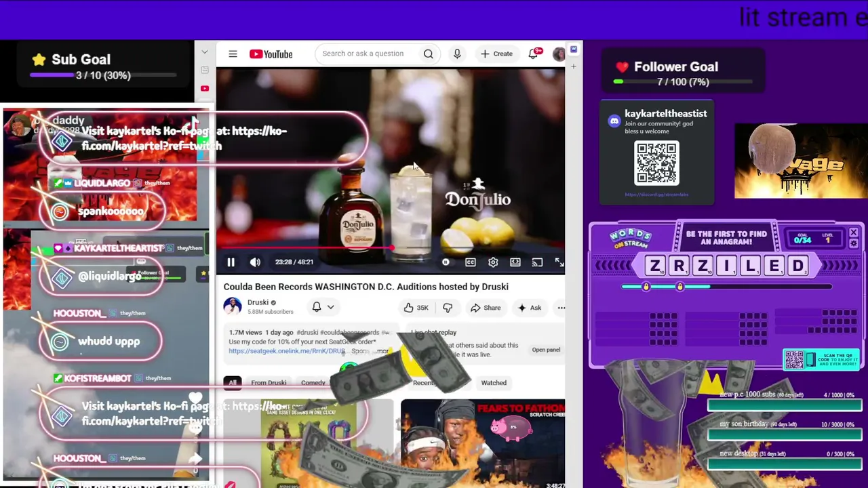The width and height of the screenshot is (868, 488).
Task: Expand the channel notification options chevron
Action: point(331,307)
